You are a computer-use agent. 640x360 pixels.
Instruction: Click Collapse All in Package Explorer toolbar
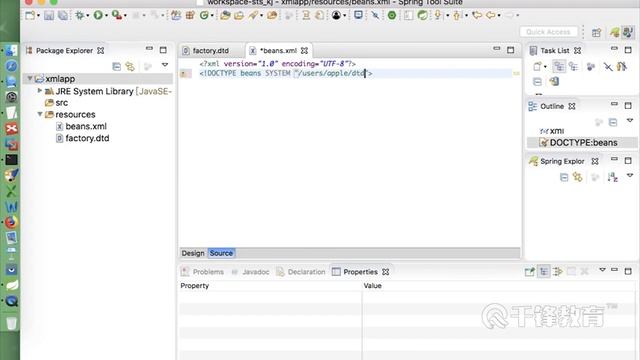pos(117,66)
